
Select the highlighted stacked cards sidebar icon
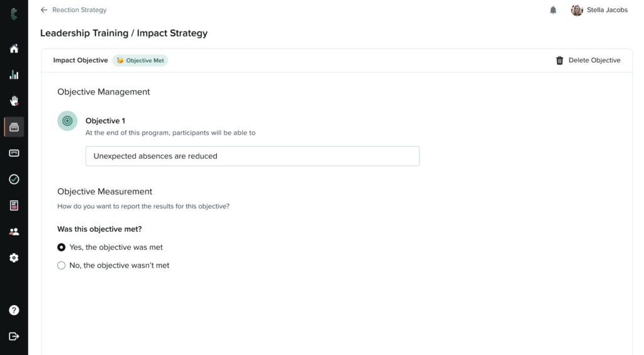pos(14,127)
